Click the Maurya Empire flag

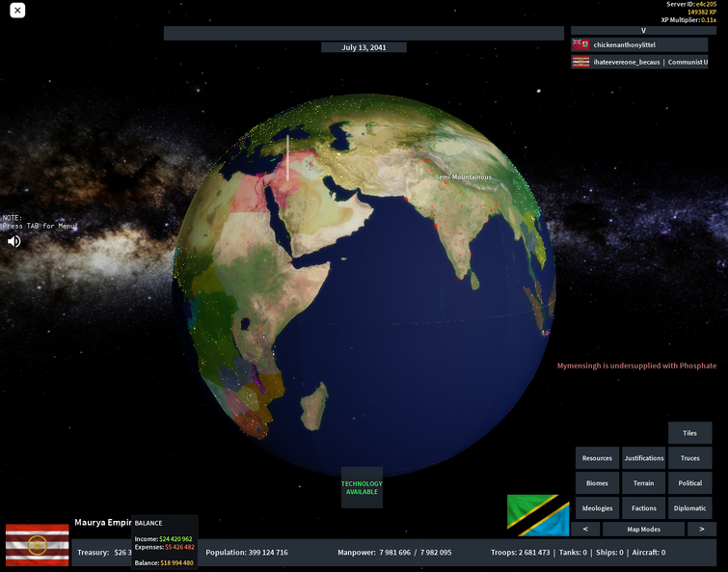click(x=38, y=545)
